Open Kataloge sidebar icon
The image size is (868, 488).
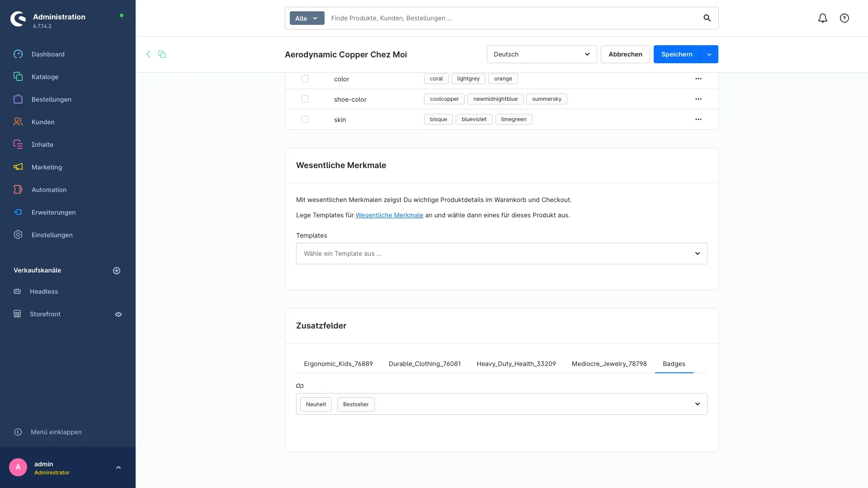point(18,77)
